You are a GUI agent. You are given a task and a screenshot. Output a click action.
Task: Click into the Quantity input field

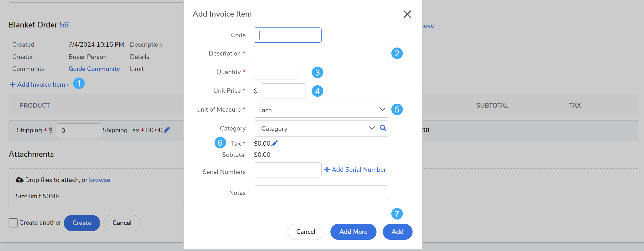tap(276, 72)
